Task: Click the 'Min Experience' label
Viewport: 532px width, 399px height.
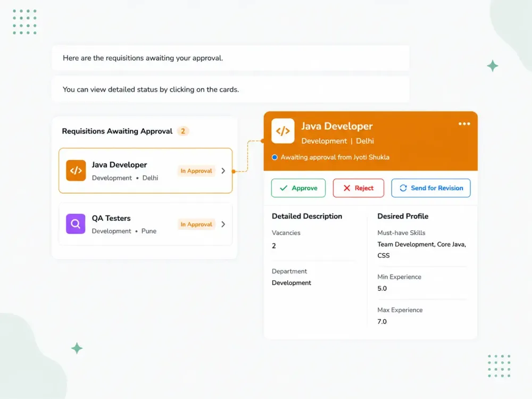Action: tap(400, 277)
